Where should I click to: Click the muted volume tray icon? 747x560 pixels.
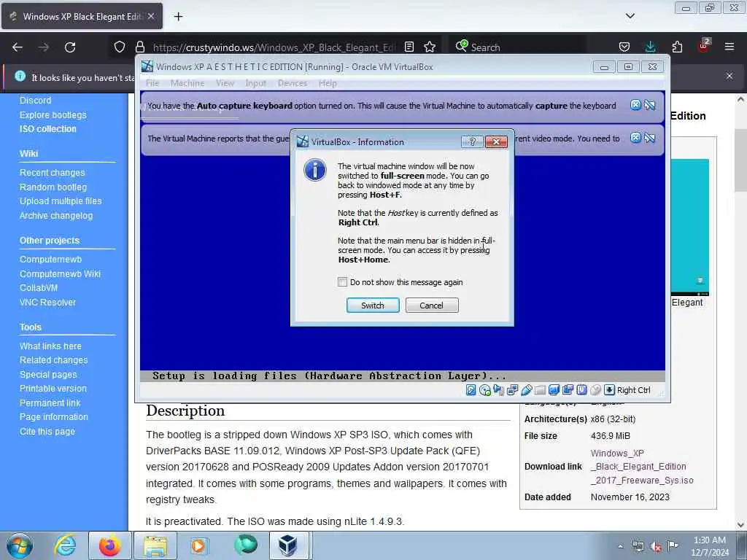tap(656, 547)
